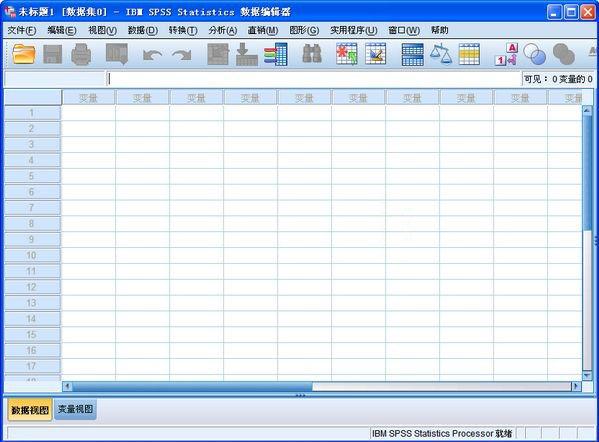Open the 视图(V) menu
The width and height of the screenshot is (599, 442).
tap(102, 30)
